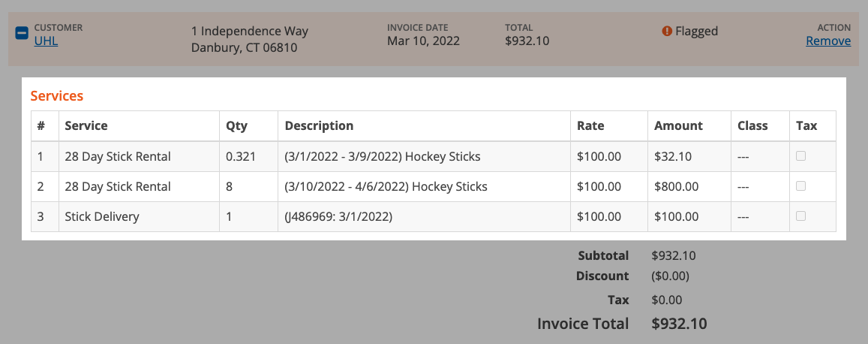Click the Rate column header
This screenshot has height=344, width=868.
pyautogui.click(x=590, y=125)
